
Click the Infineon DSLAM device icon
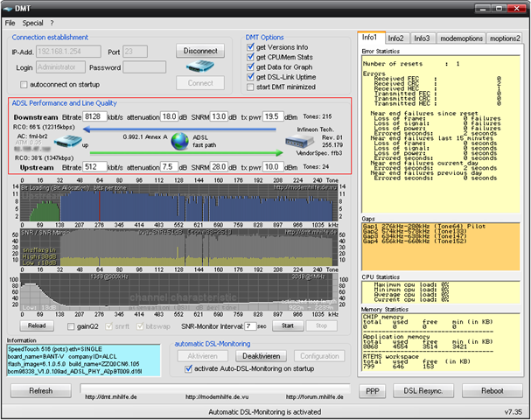tap(300, 141)
